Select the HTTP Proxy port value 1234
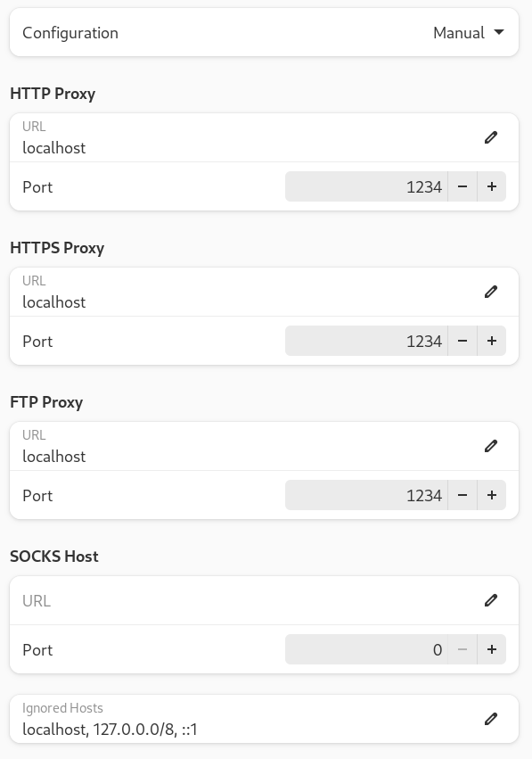The width and height of the screenshot is (532, 759). coord(425,186)
